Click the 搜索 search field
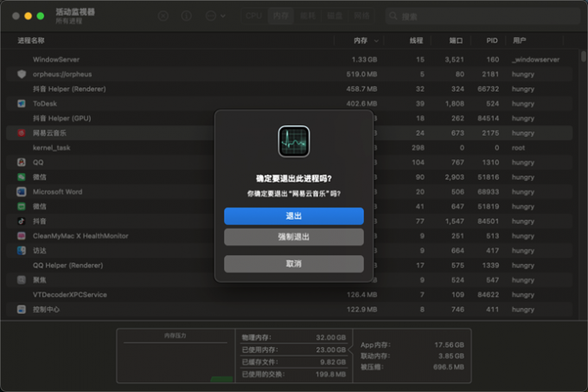 [x=483, y=16]
